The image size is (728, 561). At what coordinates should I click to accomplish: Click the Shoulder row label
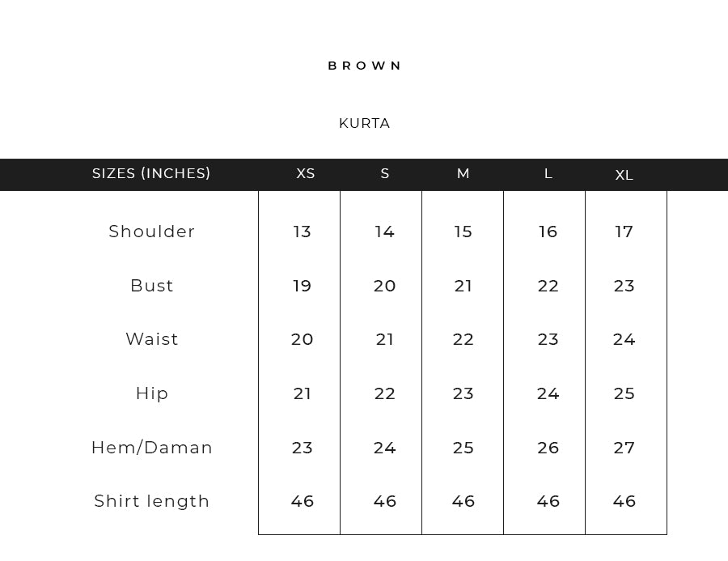152,232
